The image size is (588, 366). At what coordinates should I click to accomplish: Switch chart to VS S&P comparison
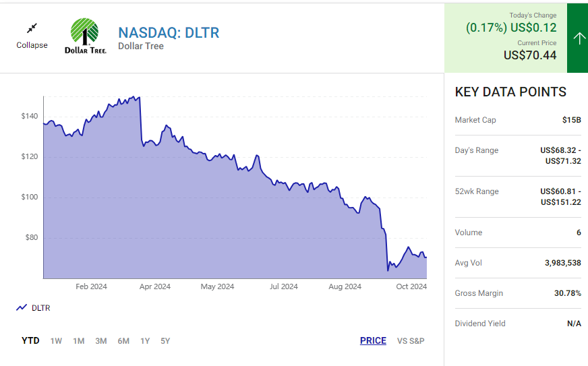(x=411, y=341)
